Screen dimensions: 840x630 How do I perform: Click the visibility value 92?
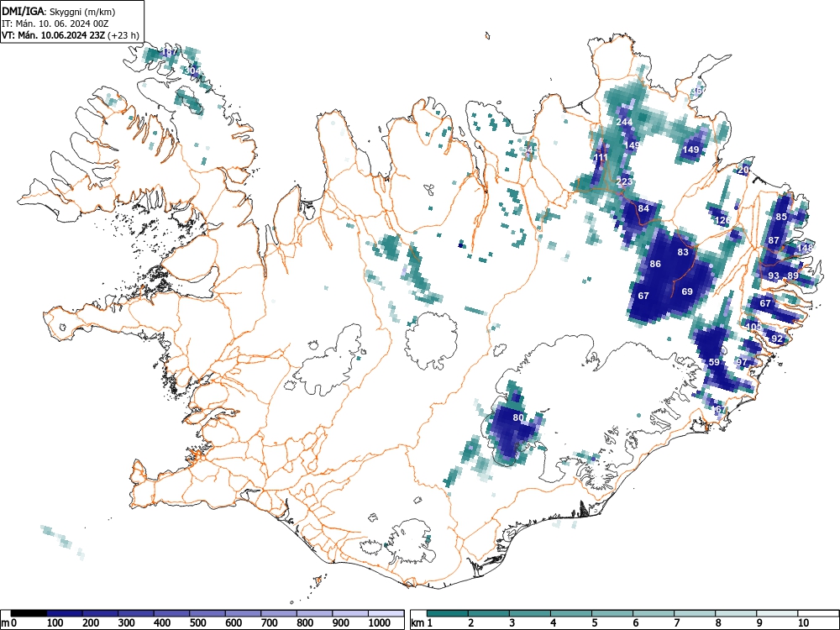[x=777, y=339]
